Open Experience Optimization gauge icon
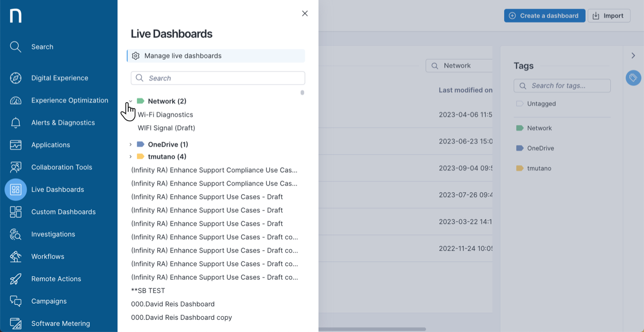The width and height of the screenshot is (644, 332). 16,100
